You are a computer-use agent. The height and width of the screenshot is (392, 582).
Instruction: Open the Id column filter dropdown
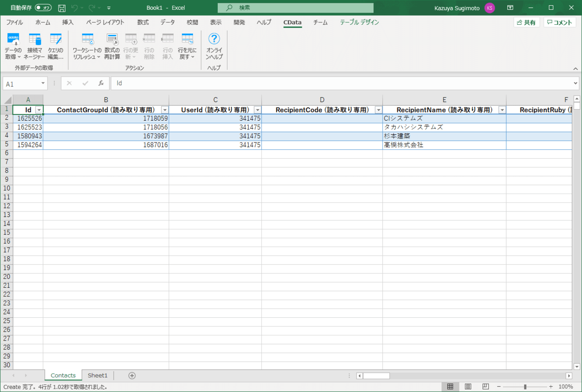click(39, 110)
